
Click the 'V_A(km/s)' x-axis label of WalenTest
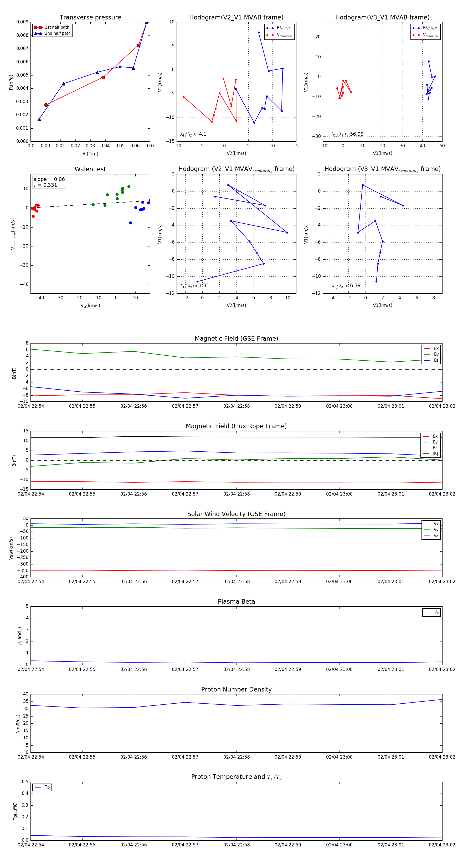[90, 306]
